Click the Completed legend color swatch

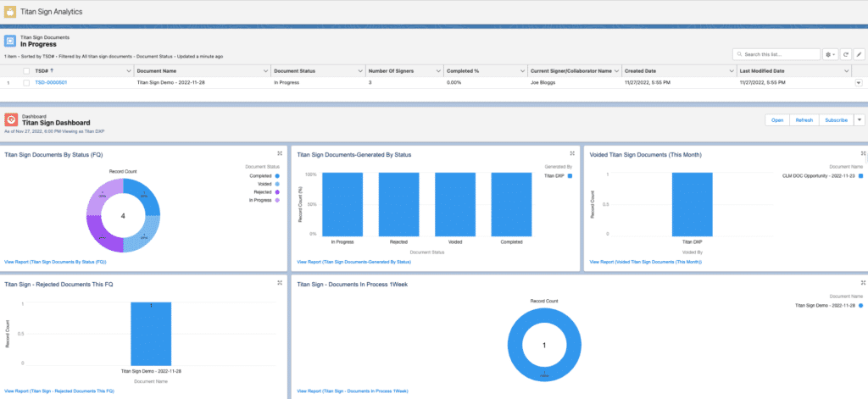pyautogui.click(x=277, y=176)
